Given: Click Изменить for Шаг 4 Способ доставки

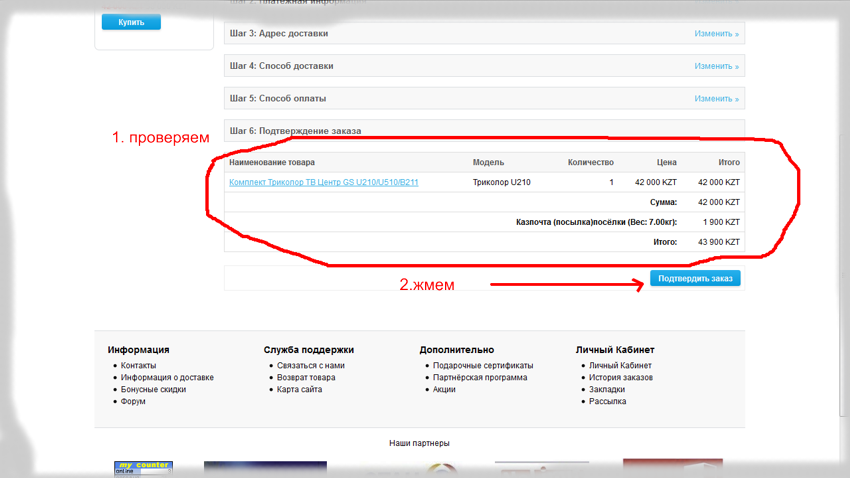Looking at the screenshot, I should point(716,66).
